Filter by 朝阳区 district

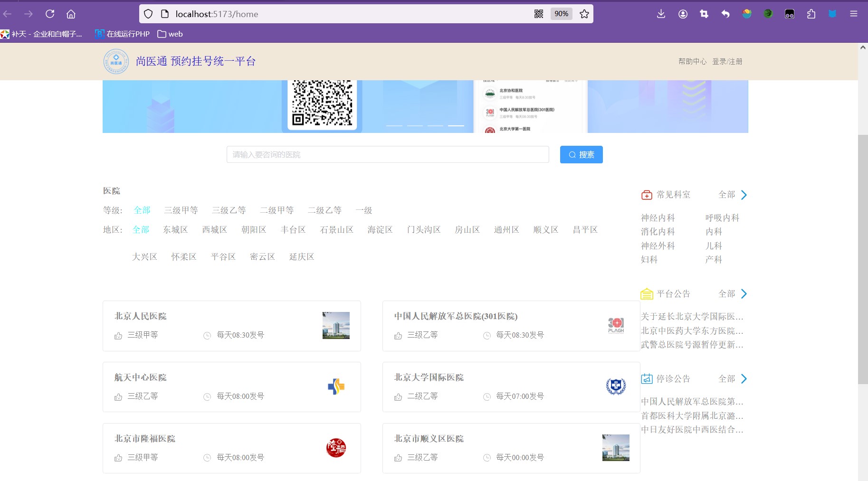(x=254, y=230)
